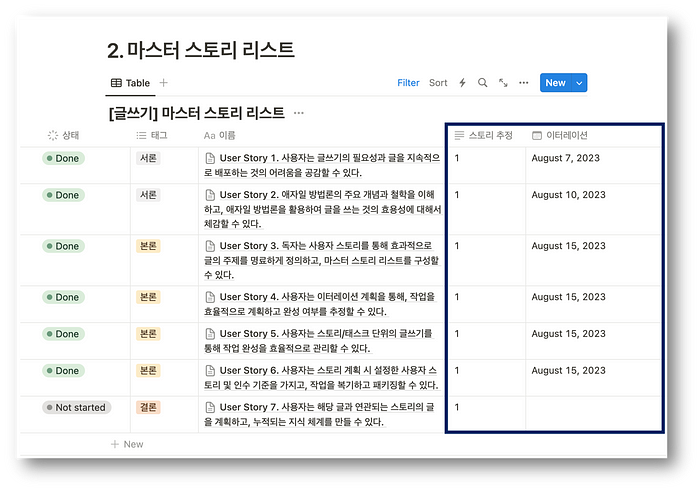
Task: Click page icon of User Story 5
Action: click(x=210, y=334)
